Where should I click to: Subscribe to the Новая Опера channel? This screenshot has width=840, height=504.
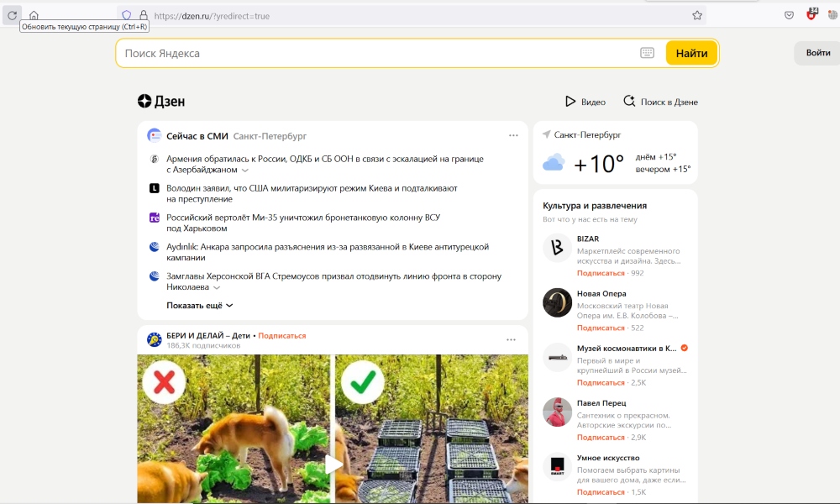pos(601,328)
